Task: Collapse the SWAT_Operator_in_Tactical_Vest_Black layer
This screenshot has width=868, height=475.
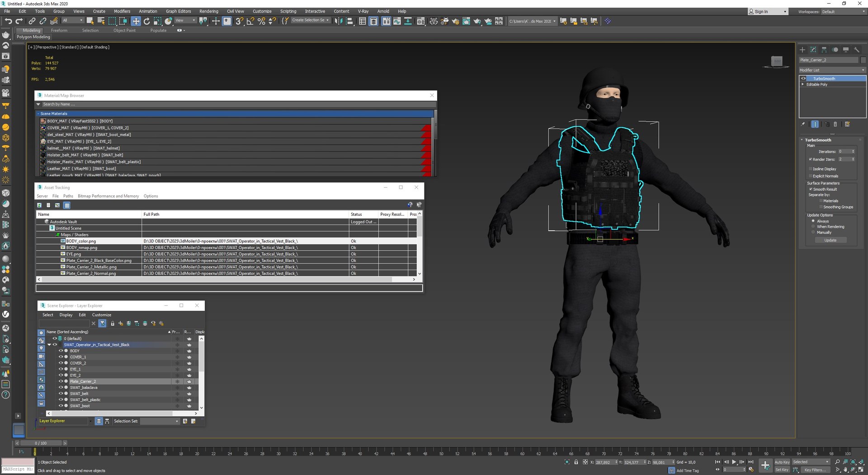Action: pos(49,345)
